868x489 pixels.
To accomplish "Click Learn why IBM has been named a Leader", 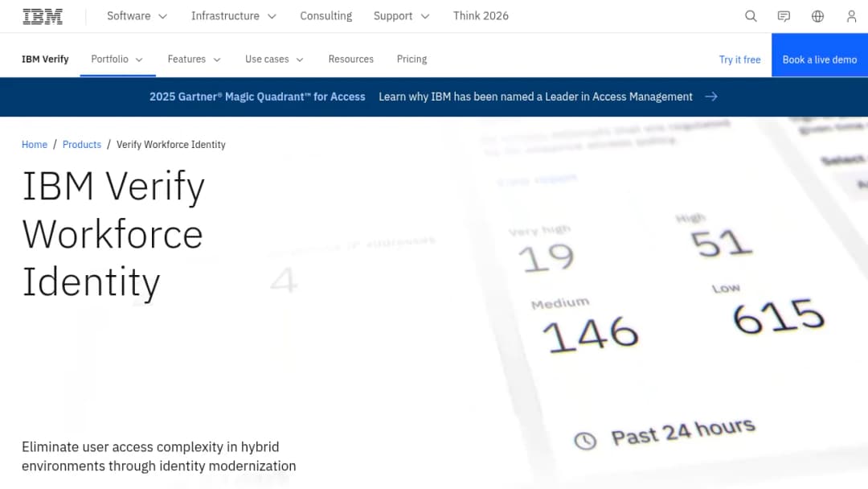I will pos(535,97).
